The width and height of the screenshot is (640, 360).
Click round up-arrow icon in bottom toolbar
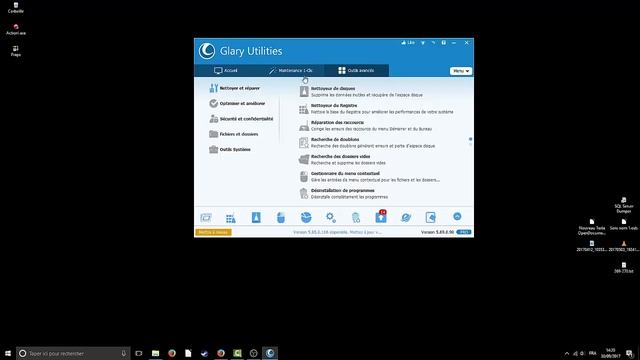click(457, 217)
